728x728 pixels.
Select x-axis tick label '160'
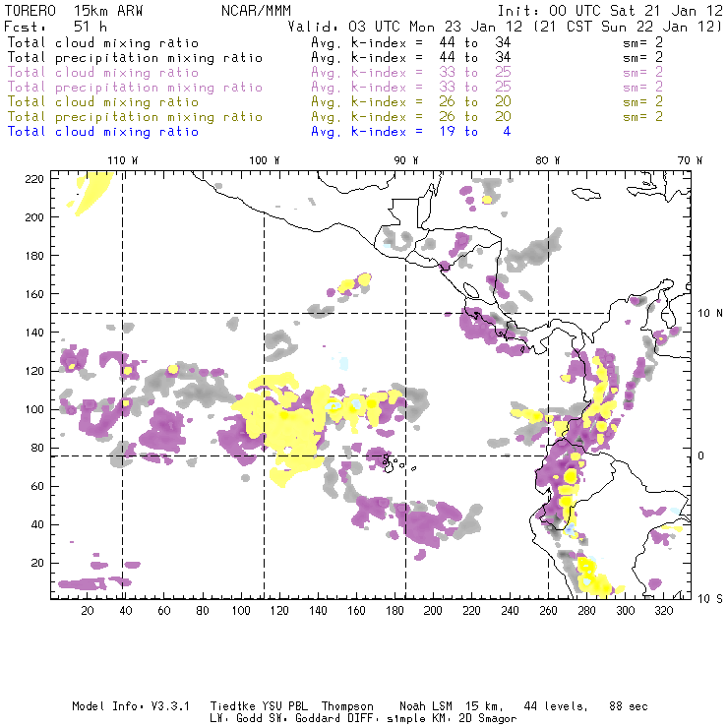tap(356, 611)
